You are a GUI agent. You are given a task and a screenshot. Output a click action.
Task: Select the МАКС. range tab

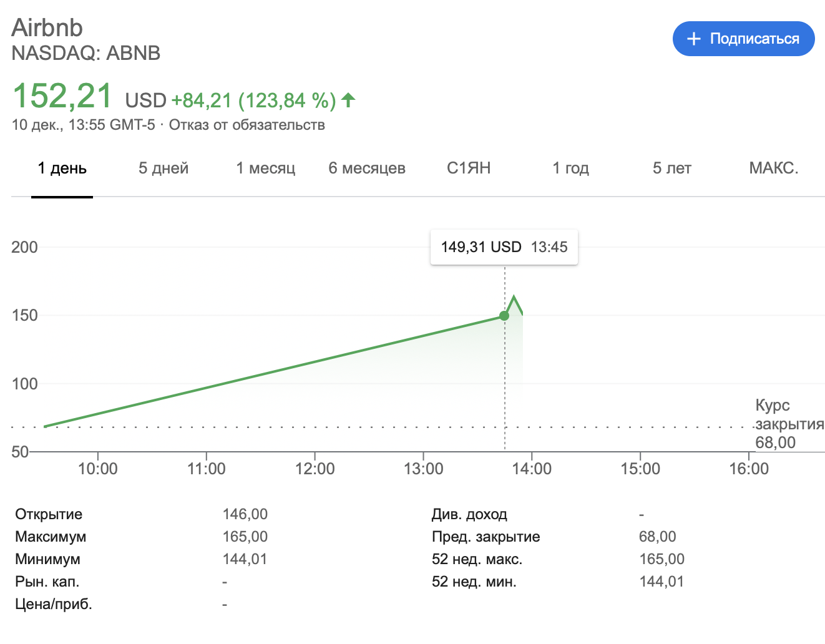click(774, 168)
